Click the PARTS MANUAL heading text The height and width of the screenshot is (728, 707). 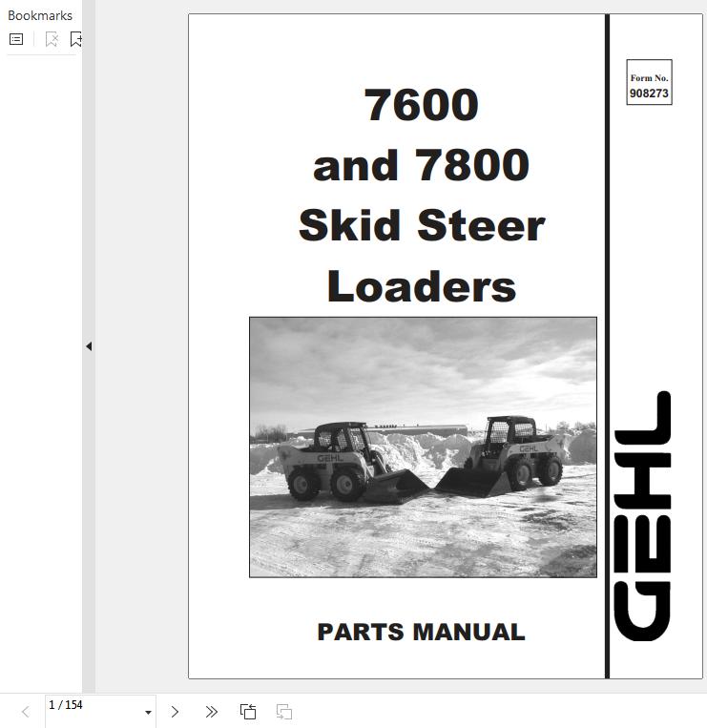[421, 632]
